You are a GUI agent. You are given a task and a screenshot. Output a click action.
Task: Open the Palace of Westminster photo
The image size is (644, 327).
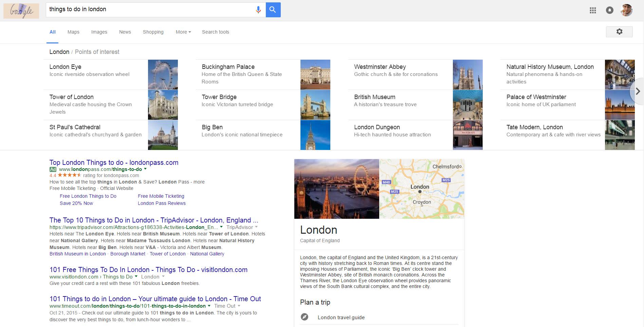pos(620,105)
